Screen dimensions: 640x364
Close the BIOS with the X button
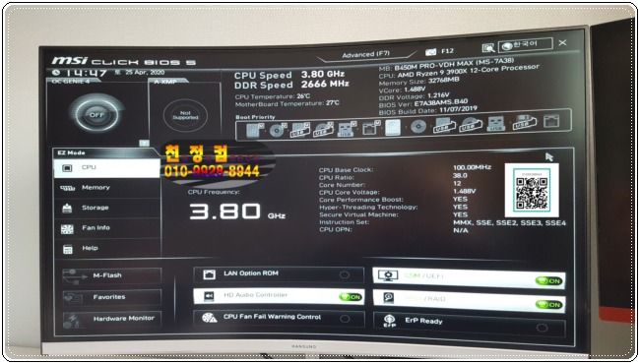coord(562,43)
